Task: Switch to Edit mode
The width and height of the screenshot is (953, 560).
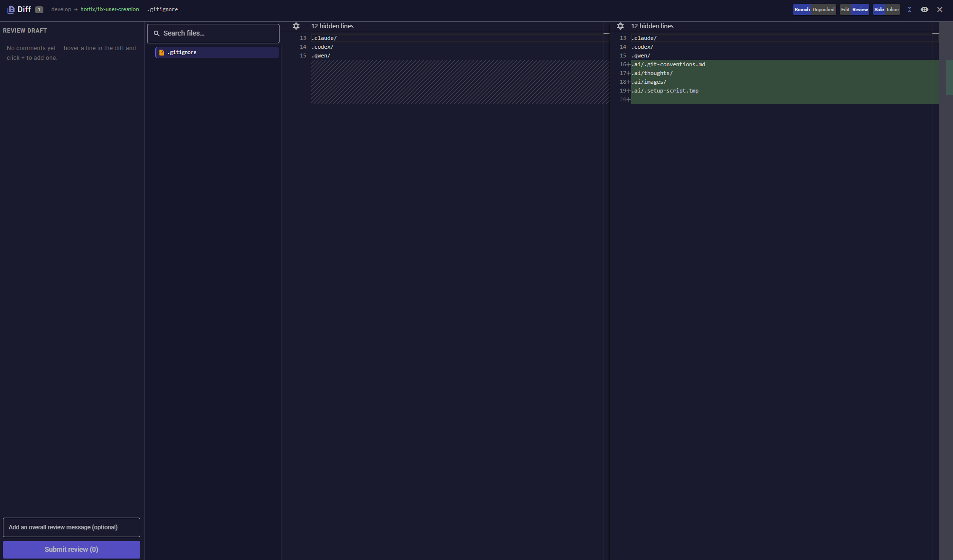Action: click(845, 10)
